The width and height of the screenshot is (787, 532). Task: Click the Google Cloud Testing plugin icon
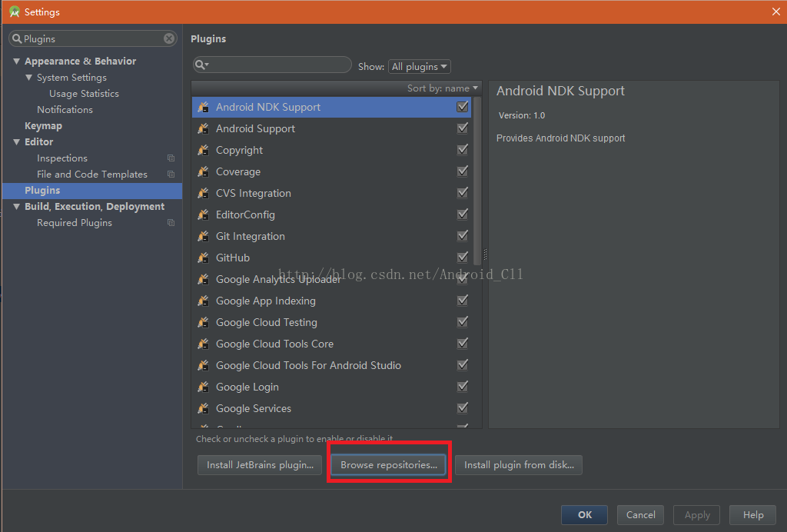coord(203,322)
